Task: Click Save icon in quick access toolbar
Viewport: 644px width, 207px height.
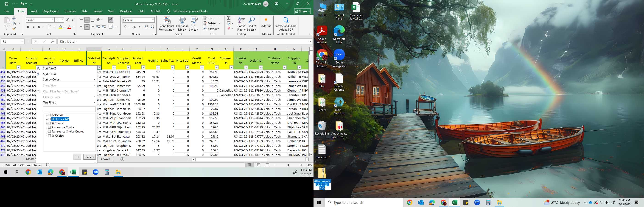Action: pyautogui.click(x=6, y=4)
